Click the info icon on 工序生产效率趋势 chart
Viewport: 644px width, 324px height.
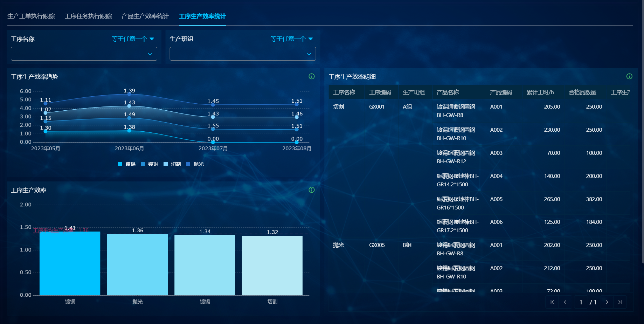(312, 76)
